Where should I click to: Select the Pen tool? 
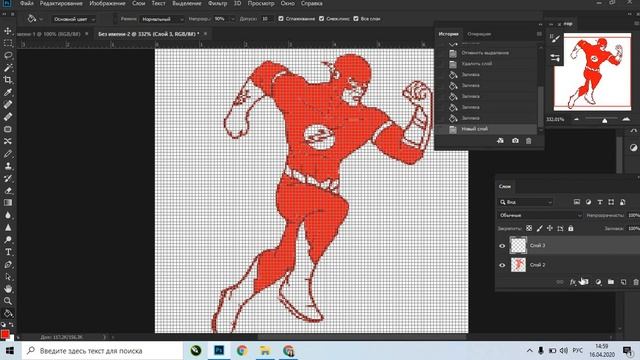pyautogui.click(x=8, y=264)
